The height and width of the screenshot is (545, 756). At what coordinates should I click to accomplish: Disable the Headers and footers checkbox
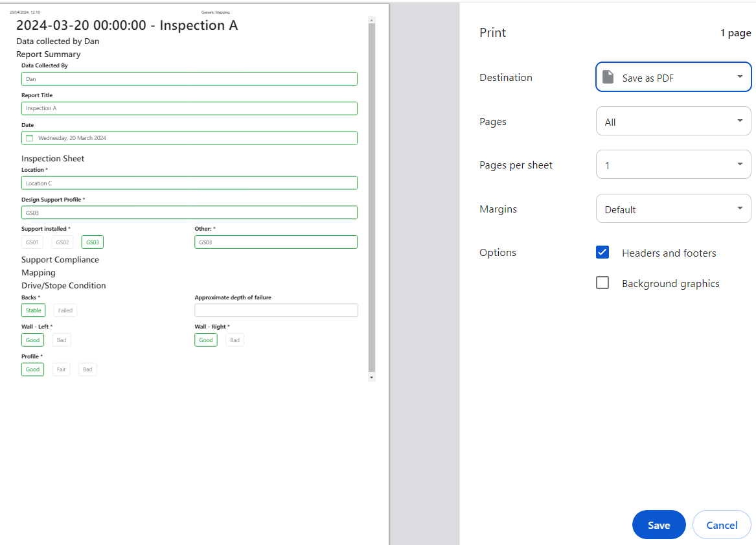pyautogui.click(x=602, y=253)
